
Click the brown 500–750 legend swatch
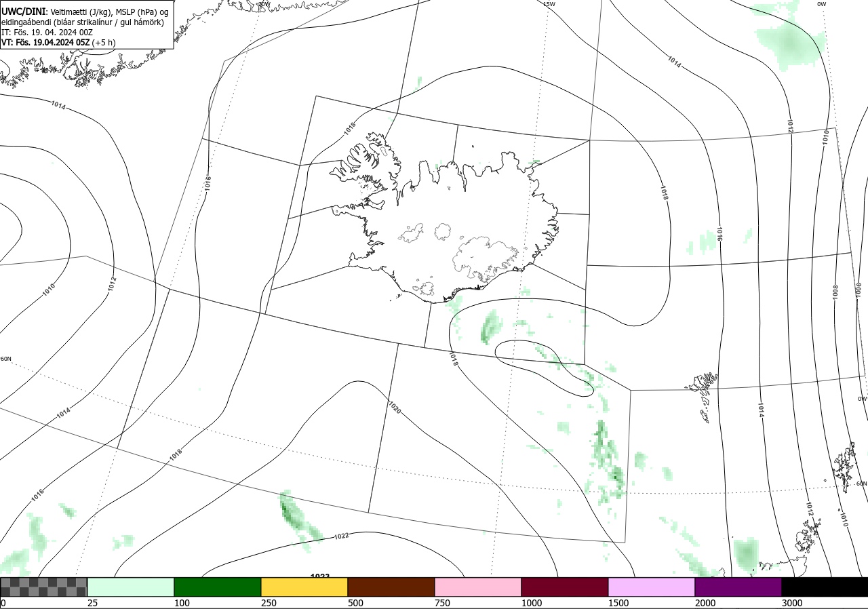click(x=391, y=587)
